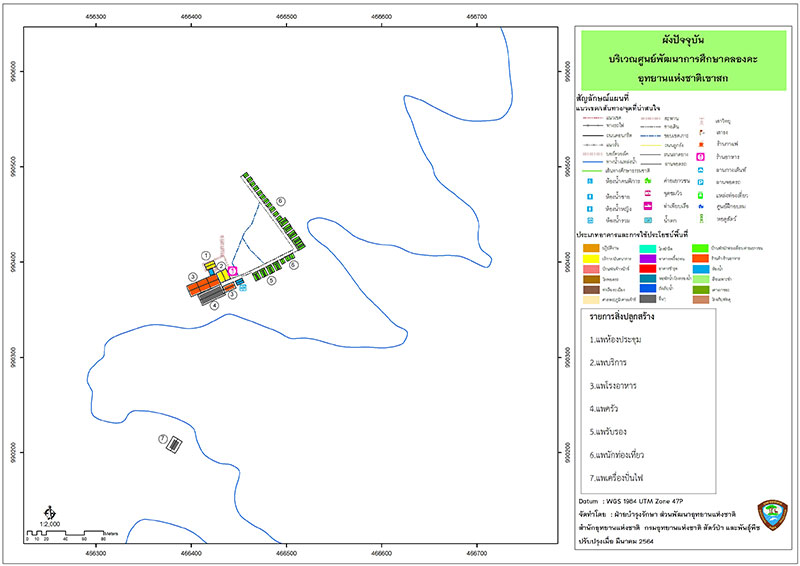Click the light-blue toilet marker beside the map buildings
This screenshot has width=800, height=566.
tap(243, 288)
